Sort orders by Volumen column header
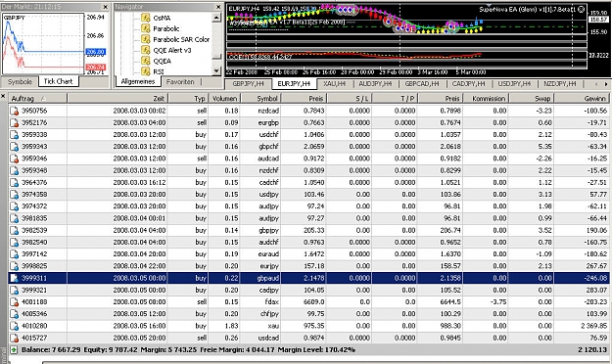 pyautogui.click(x=225, y=99)
